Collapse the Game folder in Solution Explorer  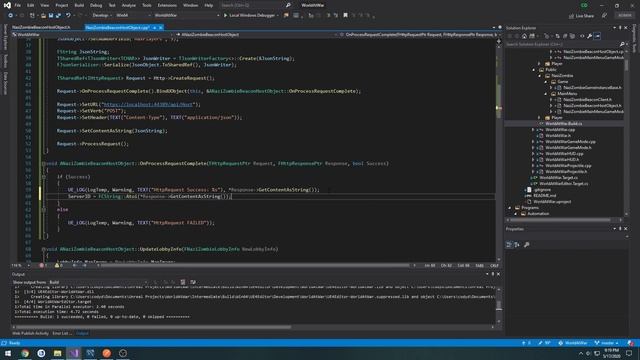546,82
